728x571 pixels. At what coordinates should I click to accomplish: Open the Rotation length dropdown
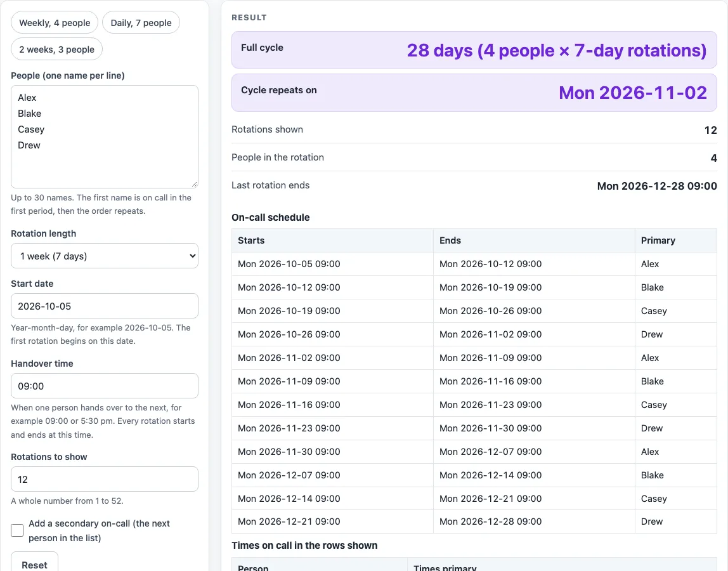point(105,256)
